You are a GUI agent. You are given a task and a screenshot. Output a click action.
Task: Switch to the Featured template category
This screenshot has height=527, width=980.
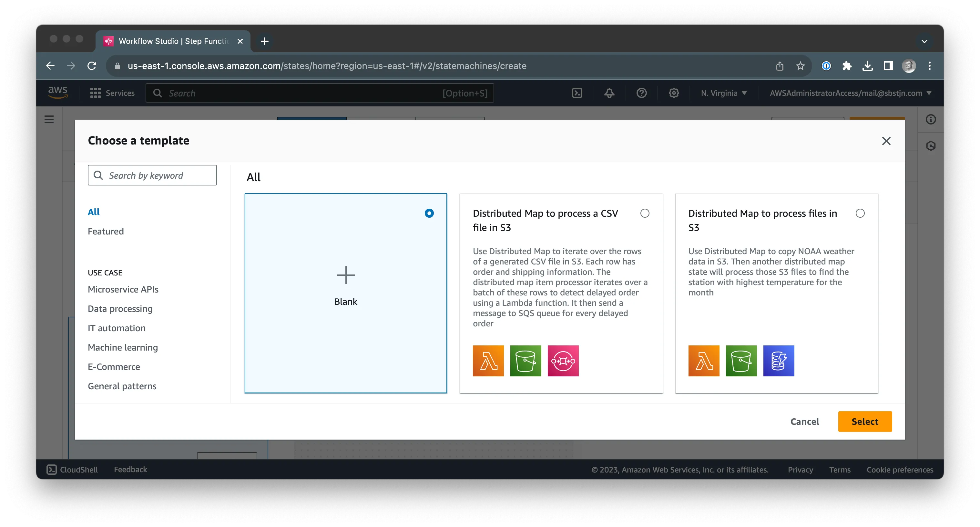(x=106, y=231)
